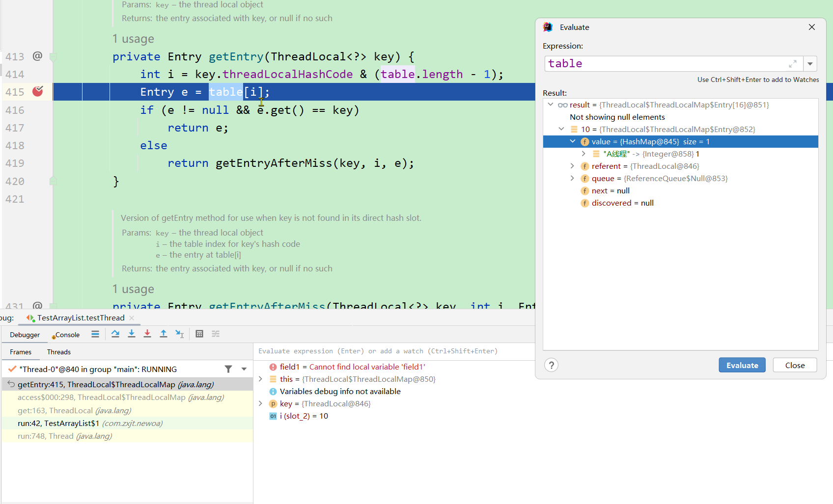Click '1 usage' hint above getEntry
Screen dimensions: 833x504
tap(133, 39)
